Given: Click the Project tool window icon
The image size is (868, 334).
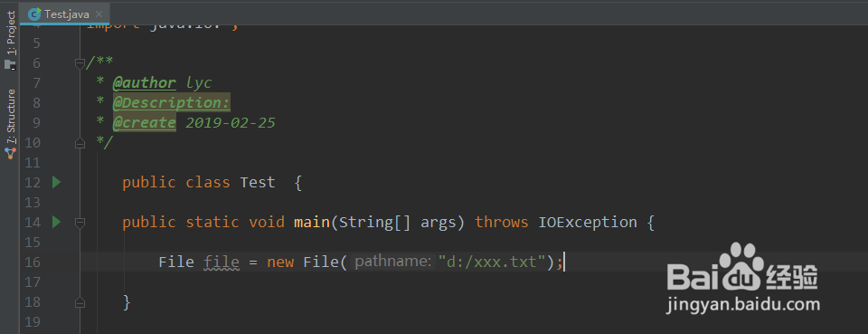Looking at the screenshot, I should click(10, 64).
